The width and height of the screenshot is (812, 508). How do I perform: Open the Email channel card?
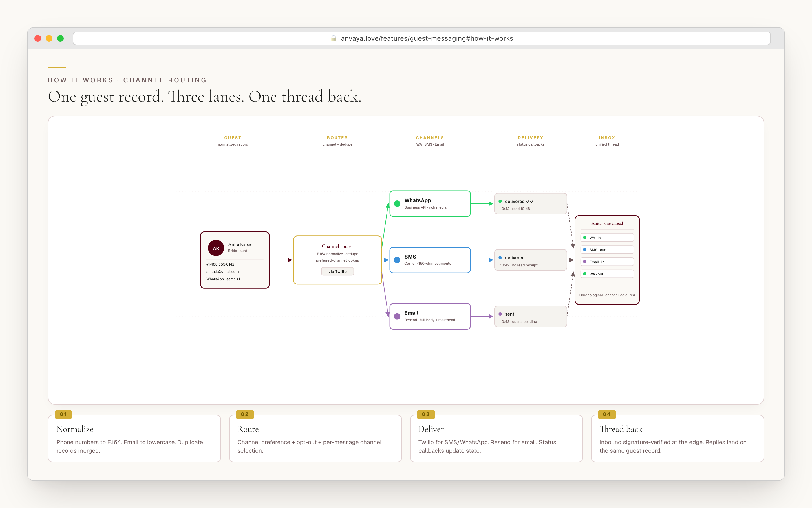pyautogui.click(x=430, y=316)
